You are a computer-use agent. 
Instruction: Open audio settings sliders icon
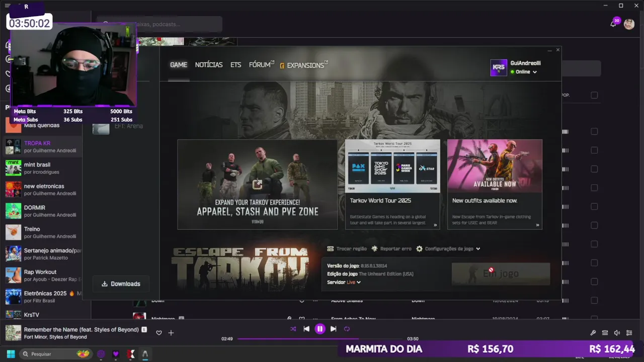pos(629,333)
